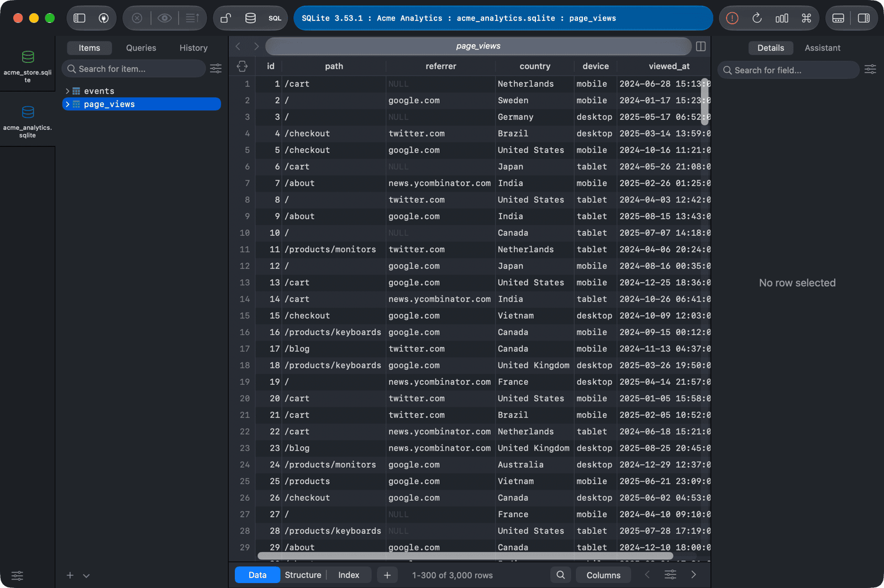This screenshot has width=884, height=588.
Task: Click the commit changes list icon
Action: tap(192, 18)
